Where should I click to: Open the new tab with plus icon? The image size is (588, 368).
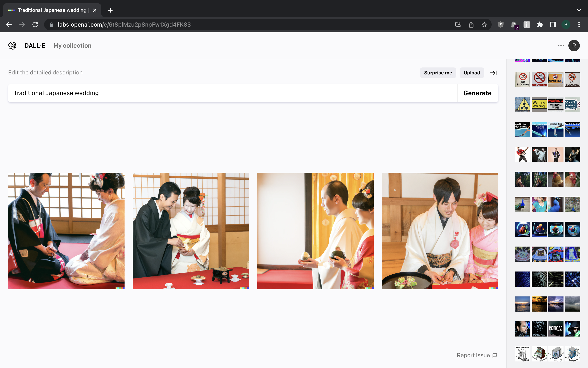[x=110, y=10]
